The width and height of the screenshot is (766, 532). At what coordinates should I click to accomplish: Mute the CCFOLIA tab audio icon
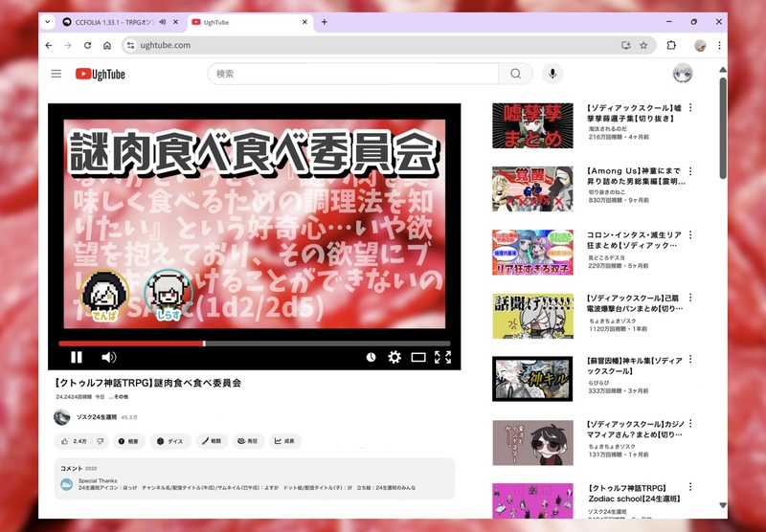pyautogui.click(x=163, y=22)
